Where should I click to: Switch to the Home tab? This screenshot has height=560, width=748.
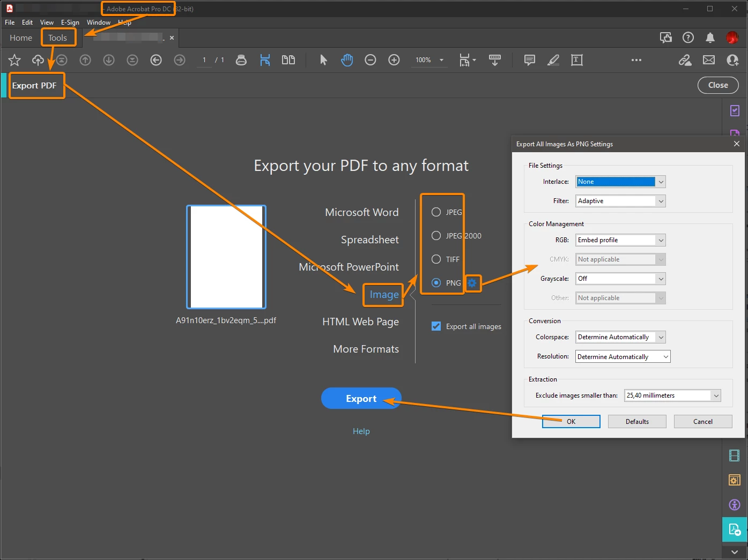[x=21, y=38]
